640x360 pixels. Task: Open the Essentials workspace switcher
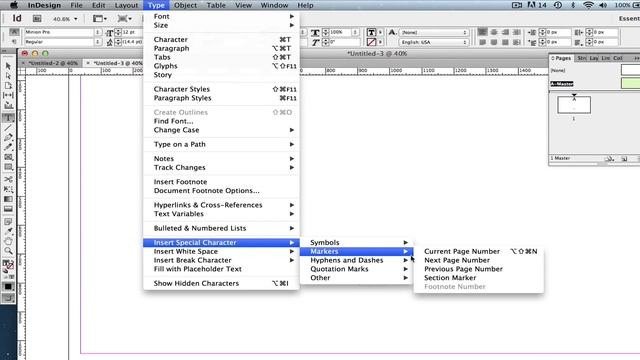[x=629, y=18]
